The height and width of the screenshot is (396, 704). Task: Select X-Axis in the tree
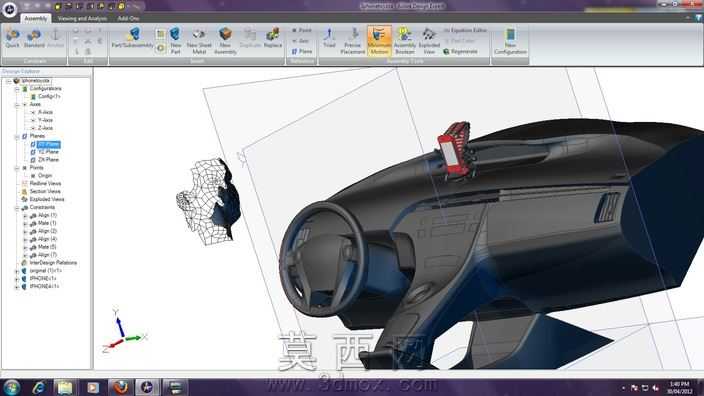45,112
